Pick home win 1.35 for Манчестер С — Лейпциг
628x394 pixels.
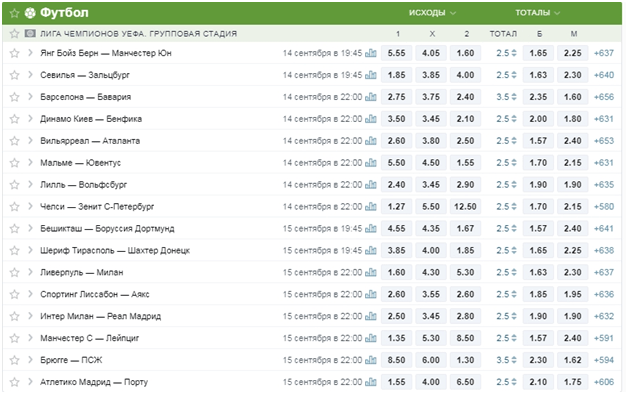coord(397,338)
